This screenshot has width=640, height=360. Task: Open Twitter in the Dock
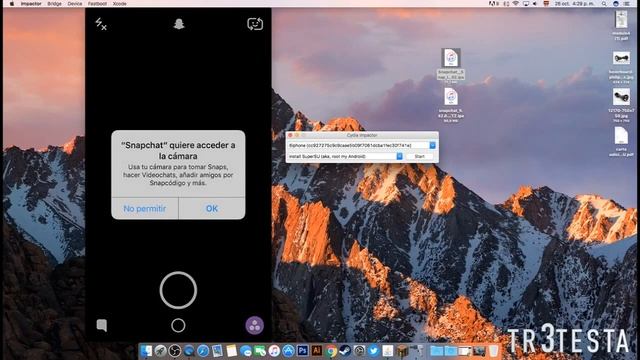click(x=373, y=351)
